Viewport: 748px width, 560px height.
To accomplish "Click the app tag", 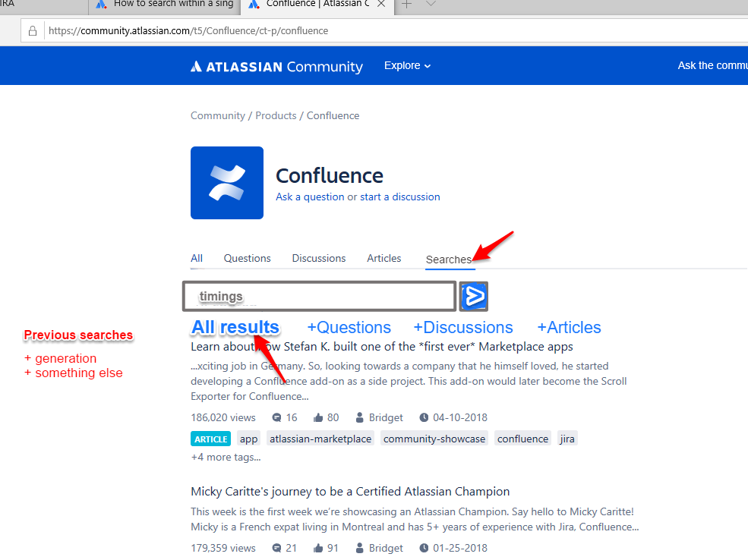I will (248, 439).
